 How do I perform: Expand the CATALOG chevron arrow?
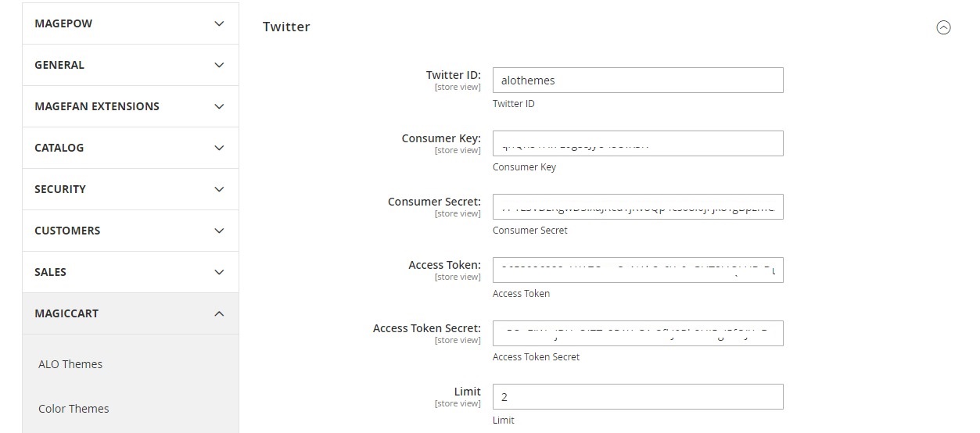coord(219,148)
